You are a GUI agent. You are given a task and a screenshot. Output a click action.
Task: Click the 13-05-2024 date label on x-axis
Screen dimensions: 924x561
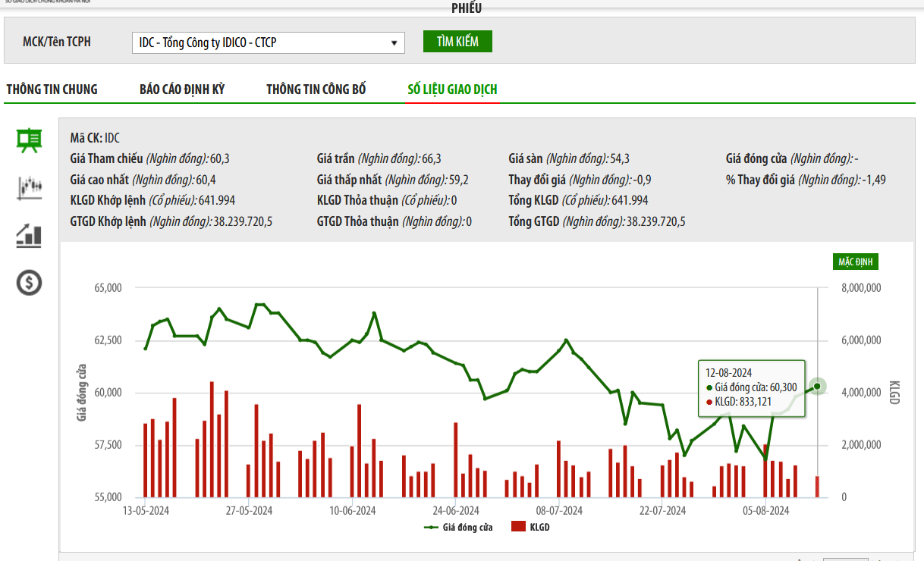[146, 511]
